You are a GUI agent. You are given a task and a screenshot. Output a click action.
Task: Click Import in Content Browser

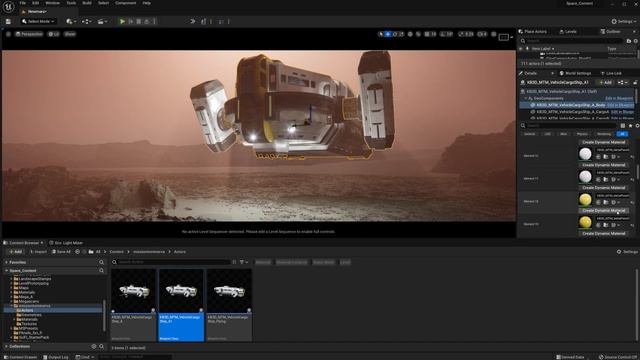point(38,252)
